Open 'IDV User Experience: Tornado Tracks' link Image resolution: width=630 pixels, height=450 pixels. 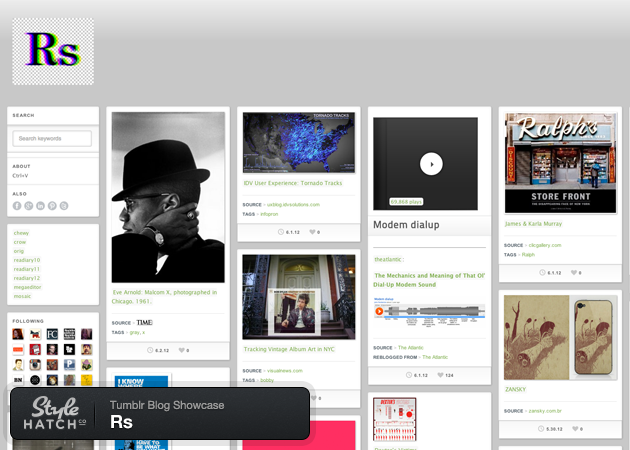292,183
